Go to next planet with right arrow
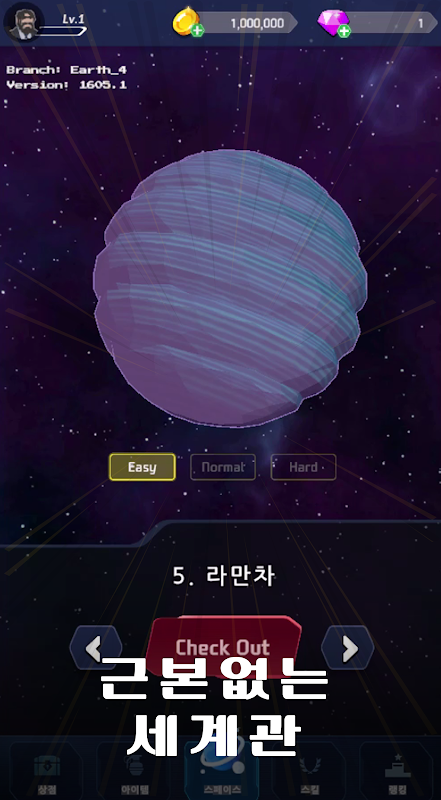Screen dimensions: 441x800 [348, 648]
